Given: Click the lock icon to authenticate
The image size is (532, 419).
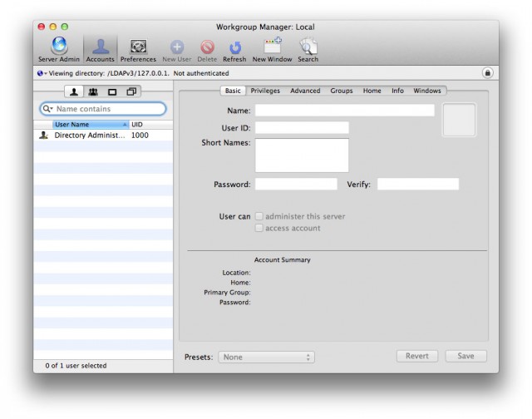Looking at the screenshot, I should pos(488,73).
